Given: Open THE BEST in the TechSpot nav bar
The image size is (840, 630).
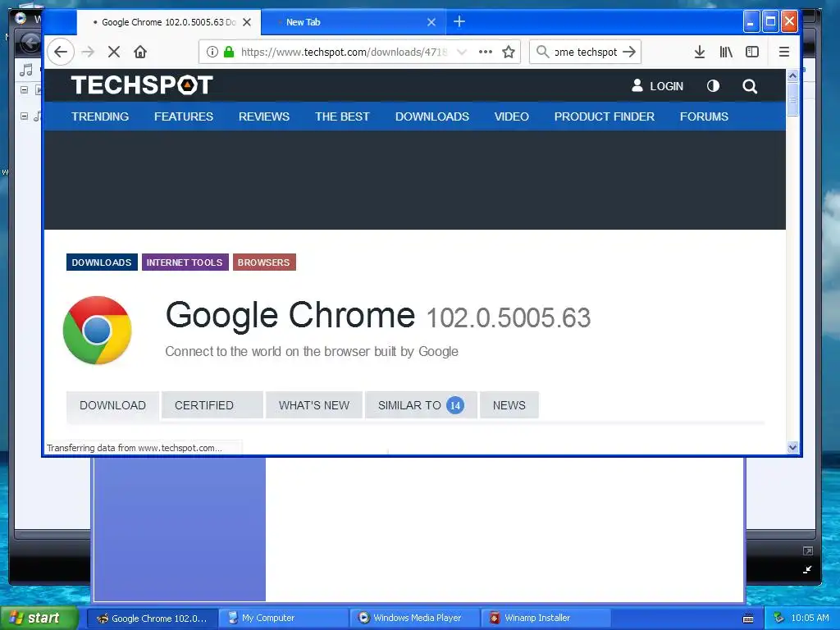Looking at the screenshot, I should pyautogui.click(x=342, y=116).
